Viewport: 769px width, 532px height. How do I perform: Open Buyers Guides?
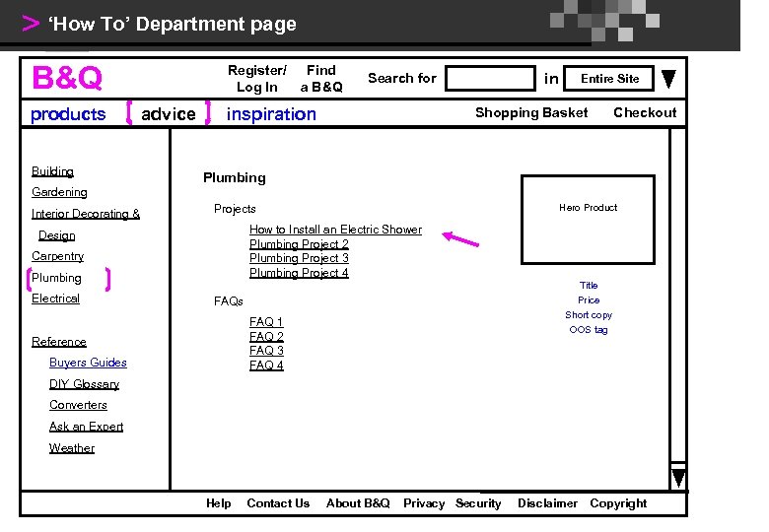(x=88, y=363)
